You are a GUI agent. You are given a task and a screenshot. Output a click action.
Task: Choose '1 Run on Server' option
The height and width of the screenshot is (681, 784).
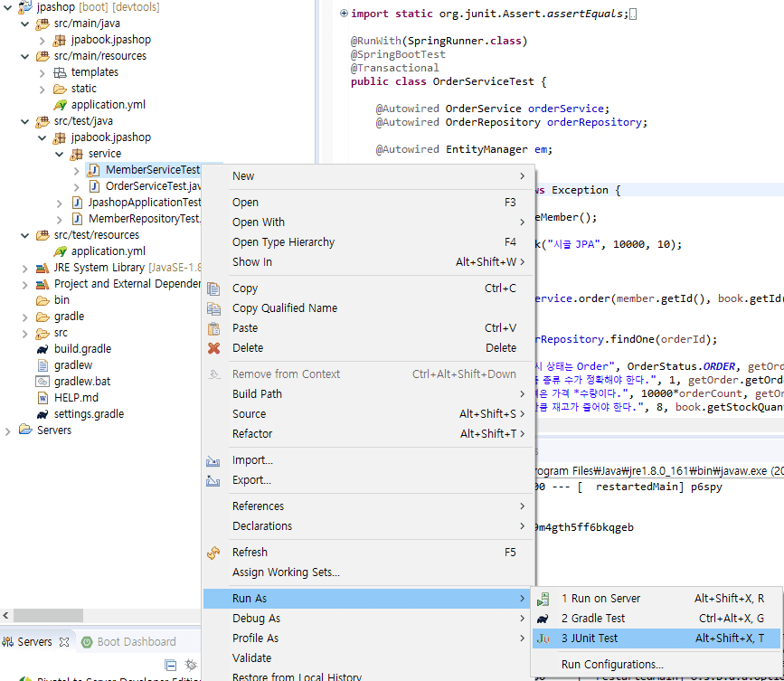coord(656,598)
